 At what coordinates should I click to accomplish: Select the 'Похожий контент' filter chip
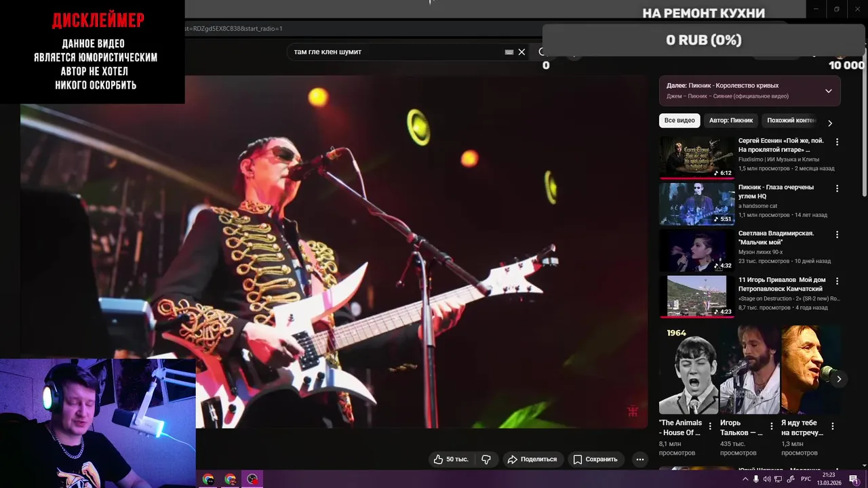click(791, 121)
